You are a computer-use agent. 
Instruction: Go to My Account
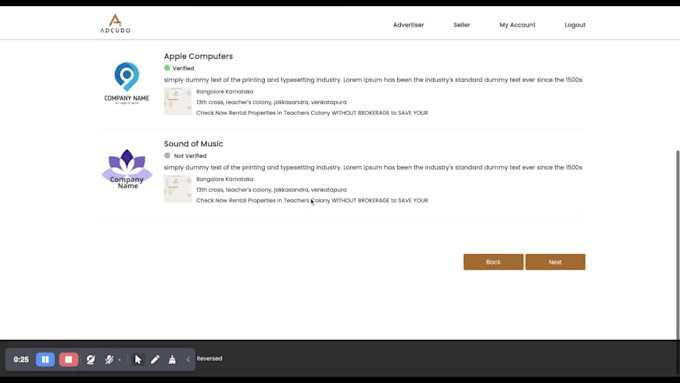517,25
